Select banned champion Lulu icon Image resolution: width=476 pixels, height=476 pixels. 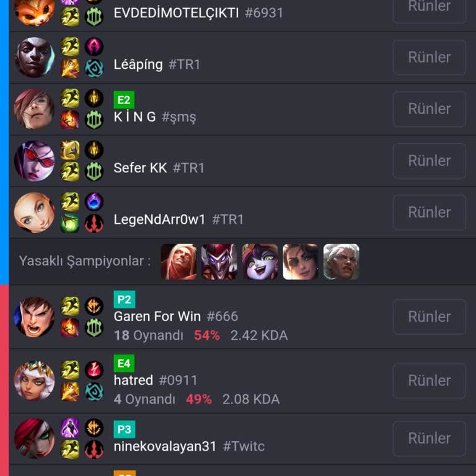click(260, 262)
